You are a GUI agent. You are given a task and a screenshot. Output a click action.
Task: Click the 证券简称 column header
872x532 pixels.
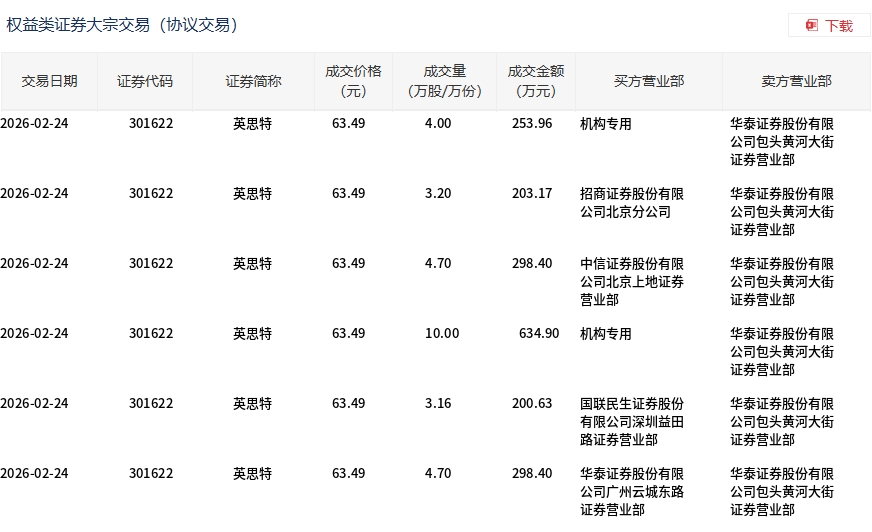pos(253,82)
